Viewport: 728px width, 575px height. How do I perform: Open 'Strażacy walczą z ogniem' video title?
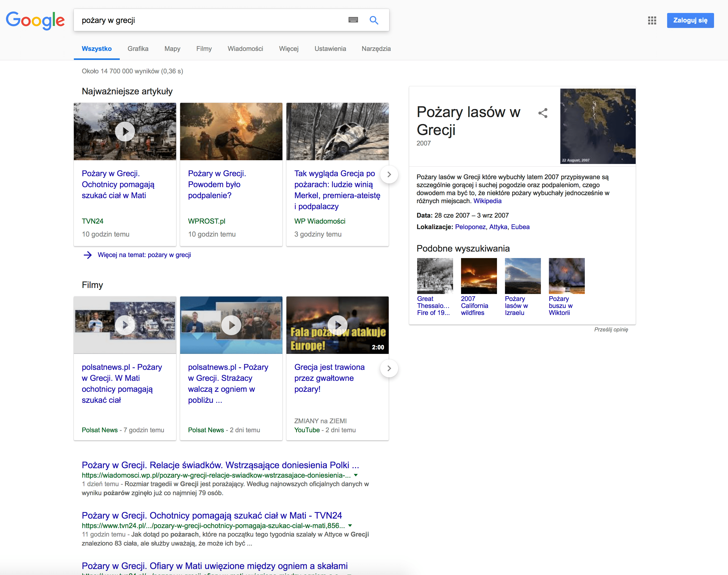pyautogui.click(x=228, y=383)
